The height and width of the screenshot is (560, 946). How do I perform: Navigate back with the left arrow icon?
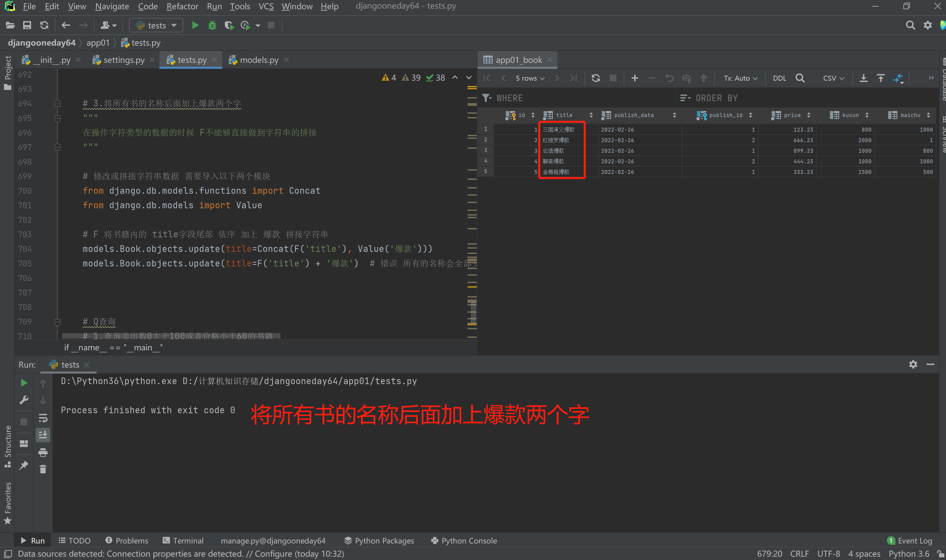pos(66,25)
